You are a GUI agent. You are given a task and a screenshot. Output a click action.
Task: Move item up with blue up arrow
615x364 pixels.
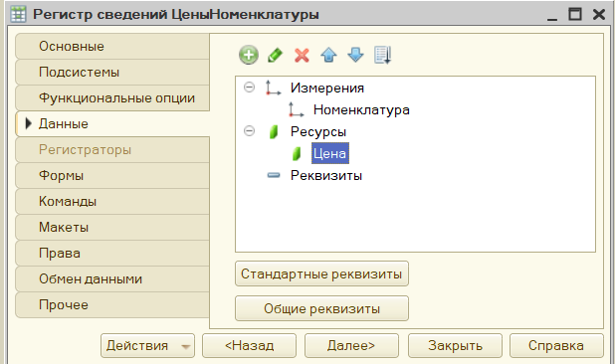328,56
